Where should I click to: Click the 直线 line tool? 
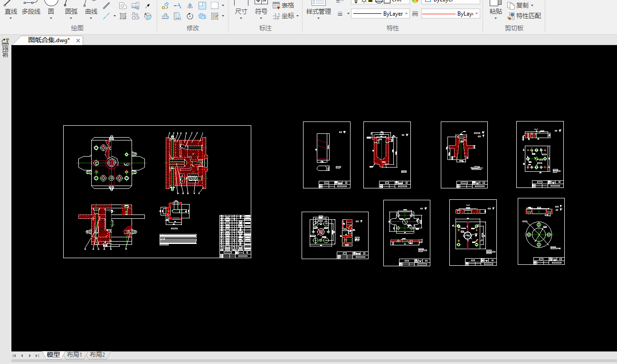pos(10,9)
